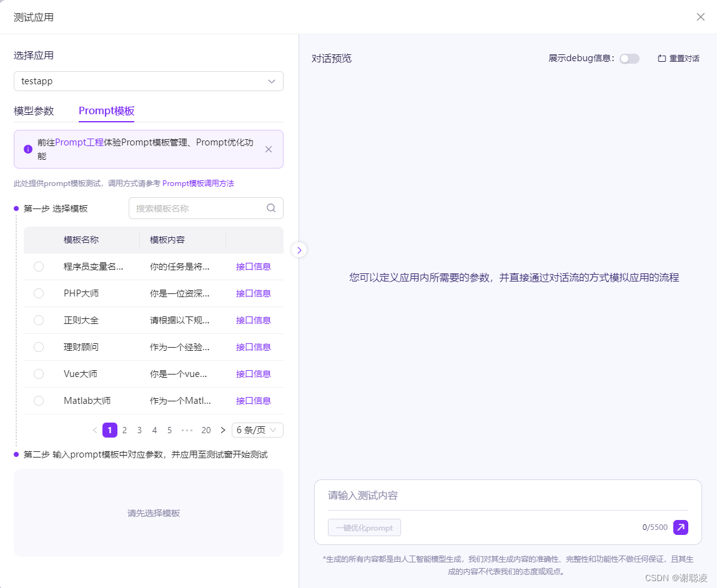This screenshot has height=588, width=717.
Task: Switch to the 模型参数 tab
Action: (34, 111)
